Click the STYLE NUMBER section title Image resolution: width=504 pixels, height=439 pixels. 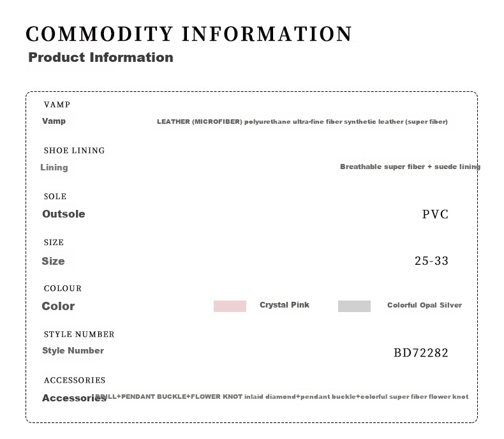tap(79, 334)
